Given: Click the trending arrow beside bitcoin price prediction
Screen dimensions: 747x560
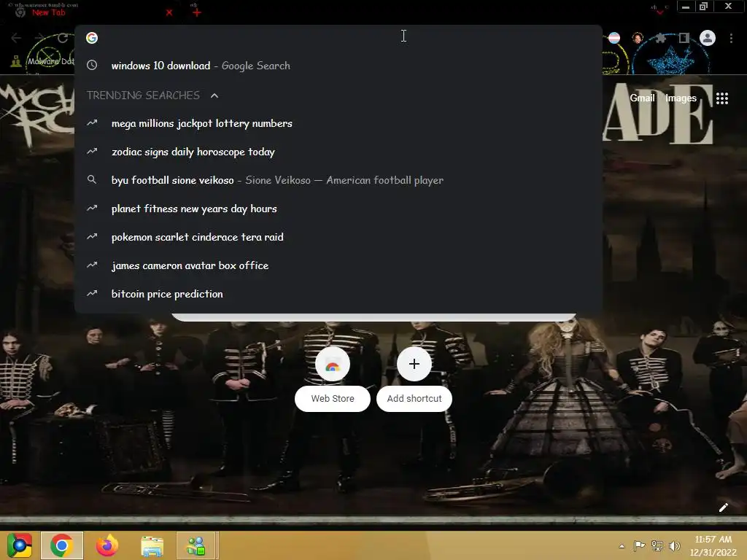Looking at the screenshot, I should [92, 293].
